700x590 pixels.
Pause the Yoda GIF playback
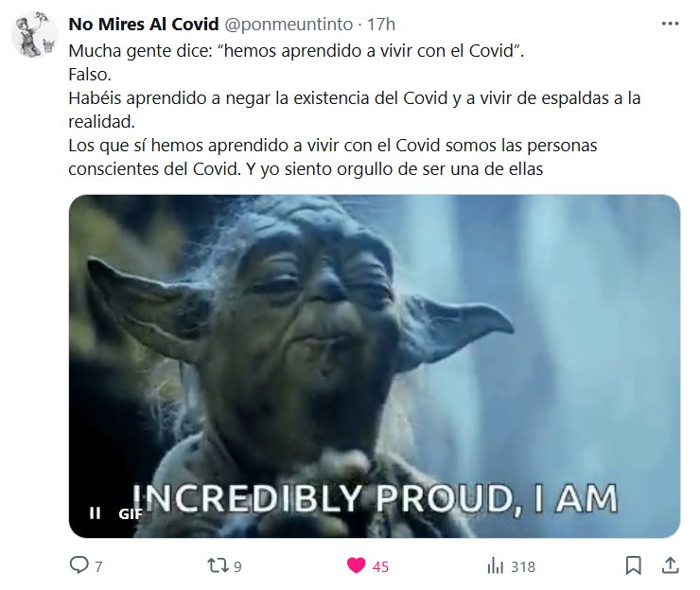96,513
